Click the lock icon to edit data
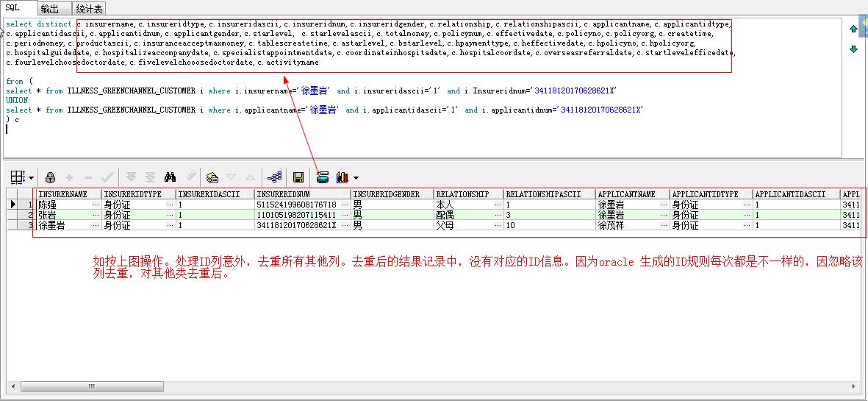This screenshot has height=401, width=868. click(51, 177)
